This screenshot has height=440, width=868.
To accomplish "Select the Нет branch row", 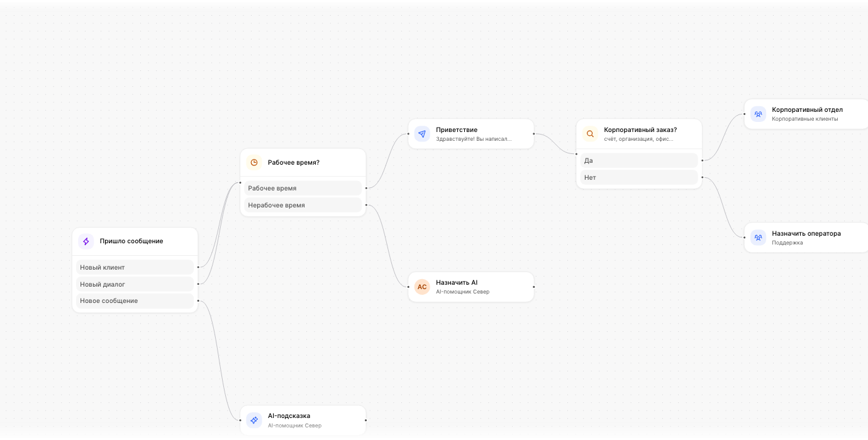I will [639, 177].
